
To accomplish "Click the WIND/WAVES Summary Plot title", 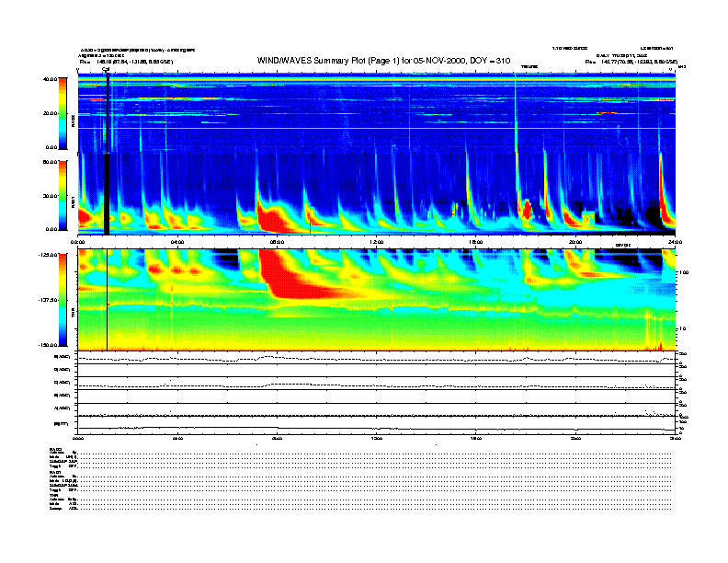I will pyautogui.click(x=383, y=61).
